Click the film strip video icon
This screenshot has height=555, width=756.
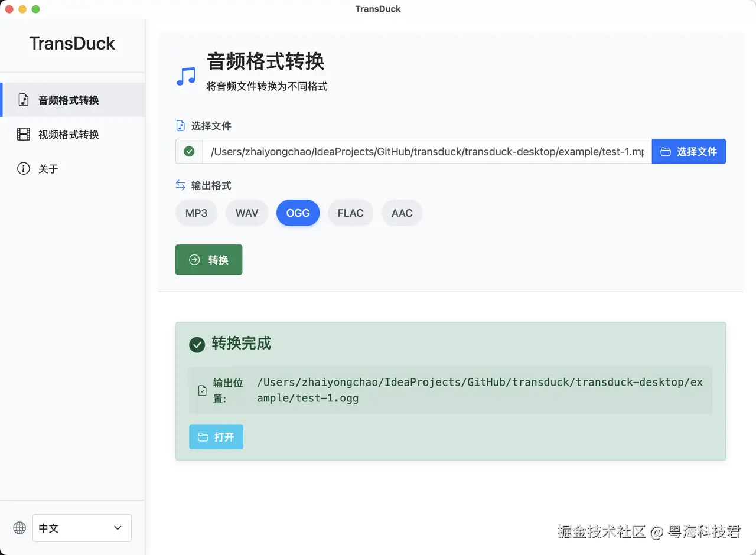[x=24, y=134]
